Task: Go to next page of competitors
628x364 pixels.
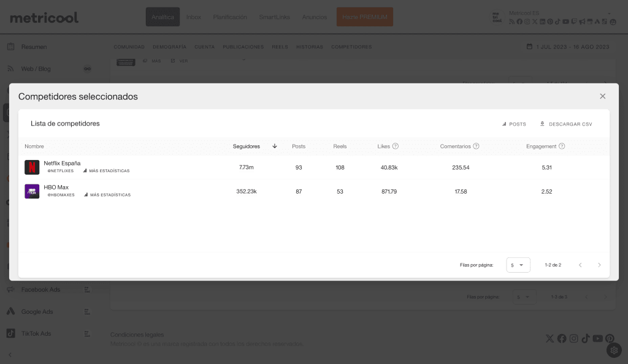Action: pos(599,265)
